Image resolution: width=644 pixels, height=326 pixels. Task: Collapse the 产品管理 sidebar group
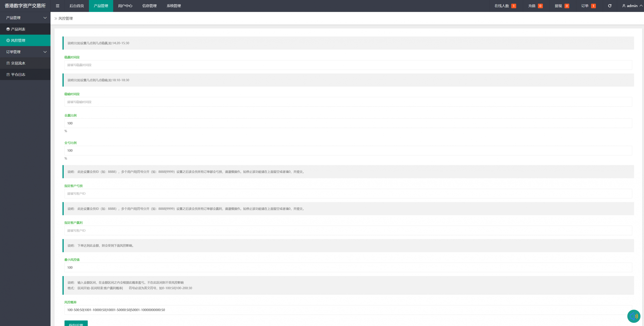(25, 18)
